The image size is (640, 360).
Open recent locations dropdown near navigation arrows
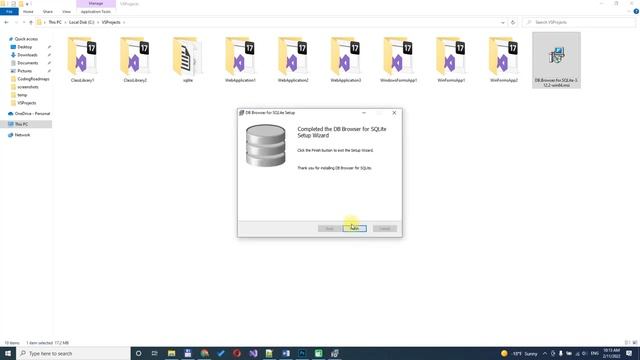tap(24, 22)
